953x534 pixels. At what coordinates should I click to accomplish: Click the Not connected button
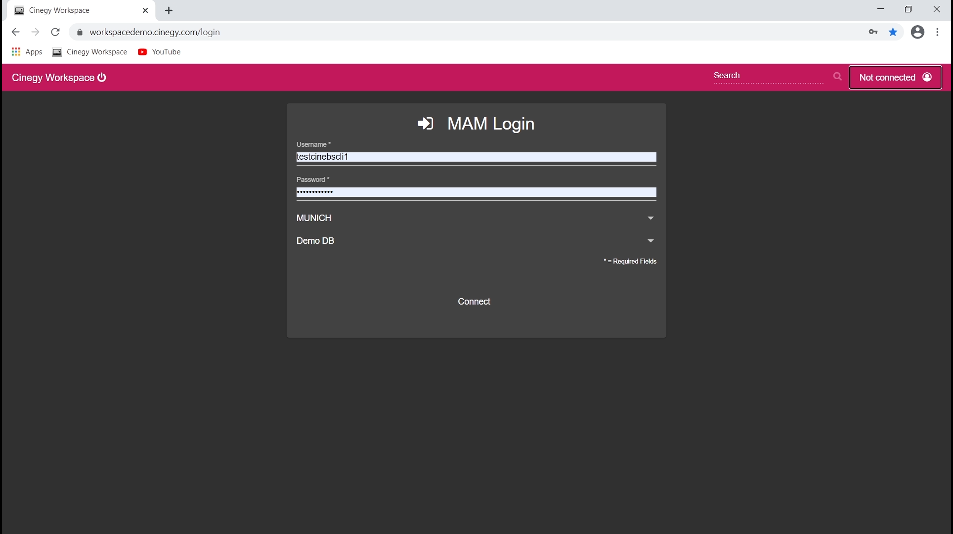pyautogui.click(x=895, y=77)
